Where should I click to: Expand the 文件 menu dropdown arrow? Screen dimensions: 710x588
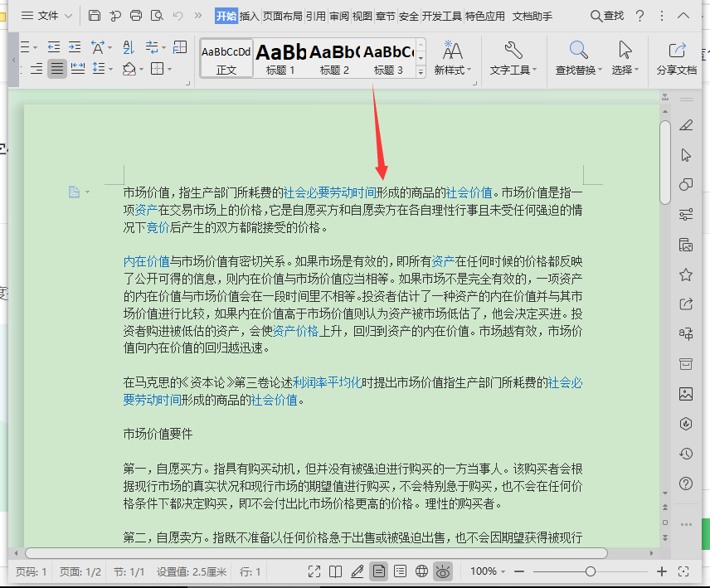[68, 16]
